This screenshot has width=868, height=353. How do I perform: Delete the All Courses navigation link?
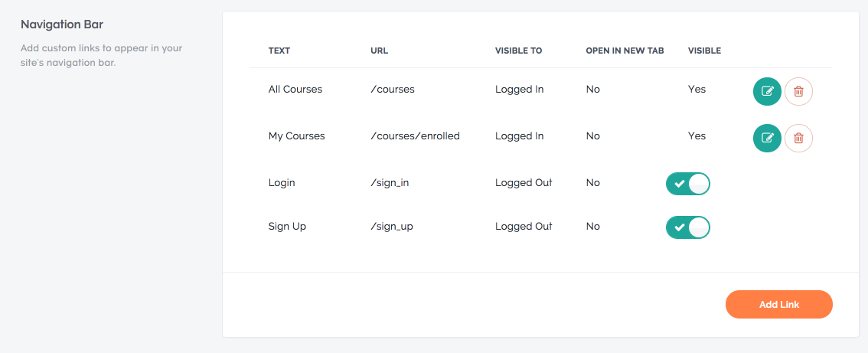[798, 91]
